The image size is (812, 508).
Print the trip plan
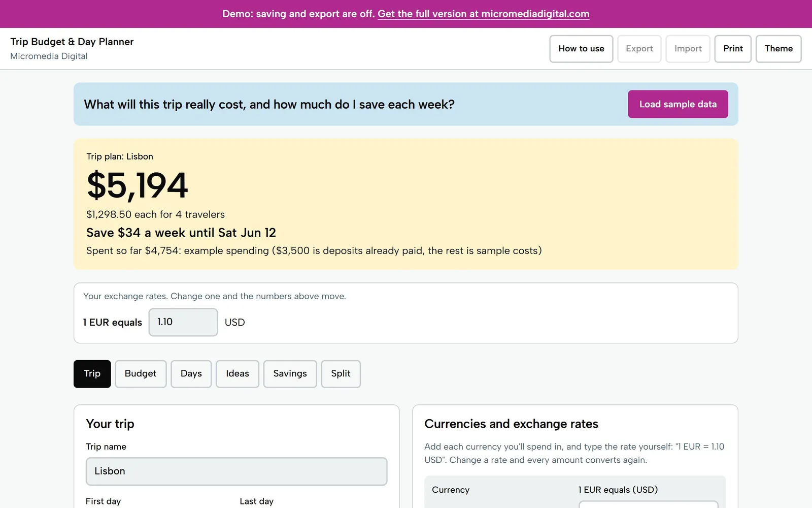pyautogui.click(x=733, y=49)
